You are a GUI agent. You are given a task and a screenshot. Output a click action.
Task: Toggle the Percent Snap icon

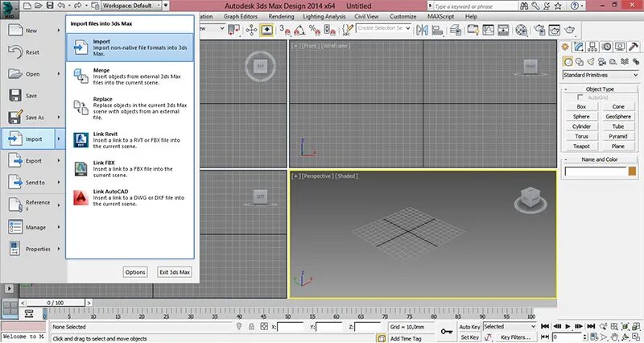(315, 30)
